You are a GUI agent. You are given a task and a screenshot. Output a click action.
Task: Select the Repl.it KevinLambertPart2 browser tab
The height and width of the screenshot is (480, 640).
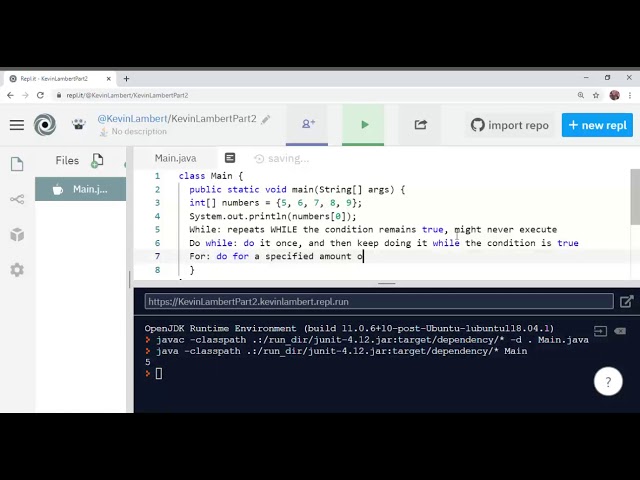(x=60, y=78)
